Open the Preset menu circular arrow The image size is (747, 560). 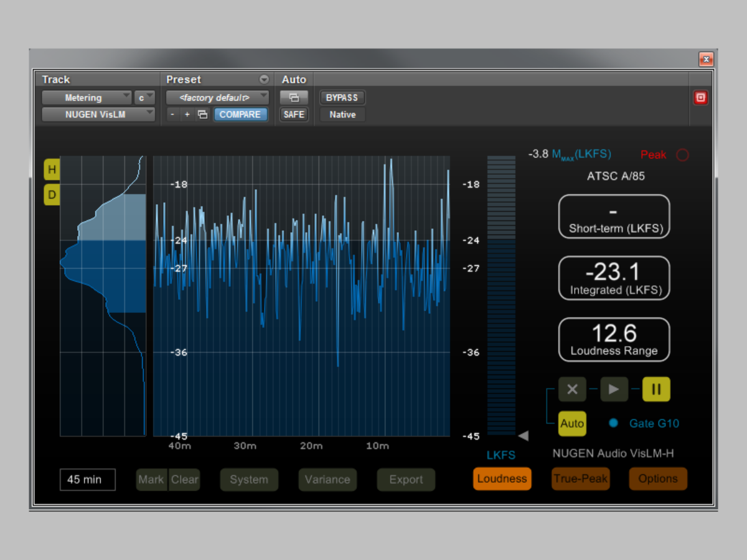tap(264, 80)
